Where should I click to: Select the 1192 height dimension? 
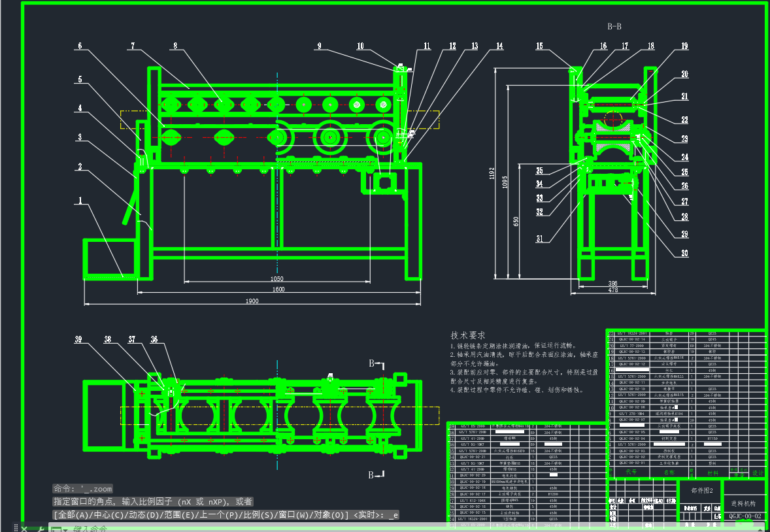492,173
